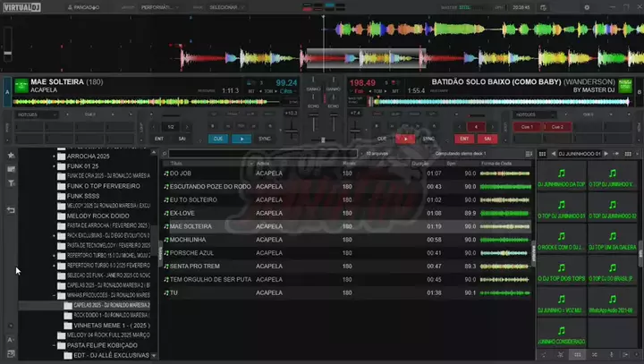This screenshot has height=364, width=644.
Task: Expand the FUNK 01 25 folder
Action: coord(54,166)
